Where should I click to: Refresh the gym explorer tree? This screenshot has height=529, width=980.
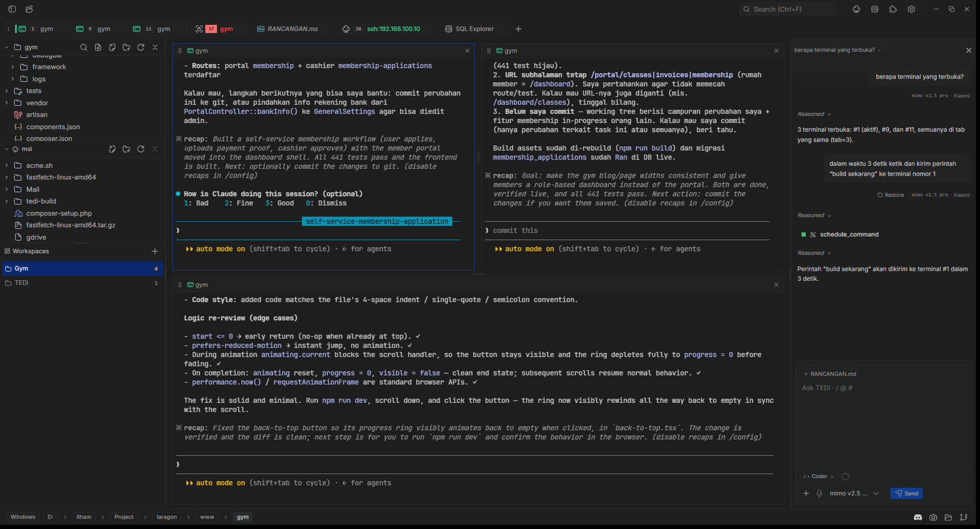coord(141,47)
